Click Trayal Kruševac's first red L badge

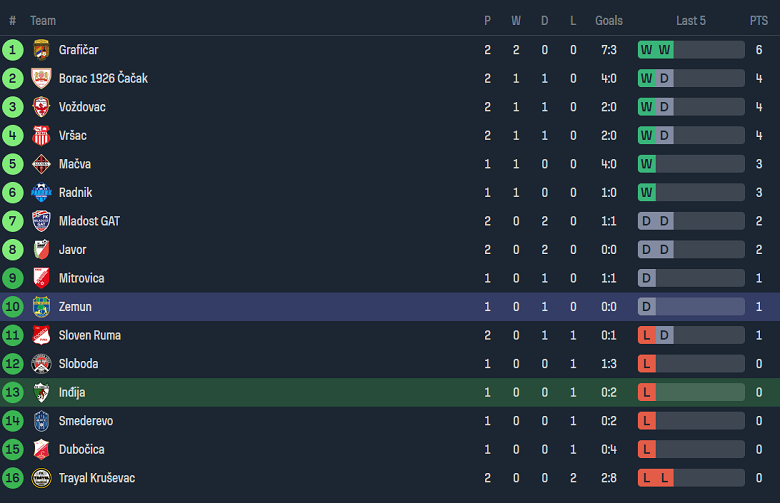(647, 478)
